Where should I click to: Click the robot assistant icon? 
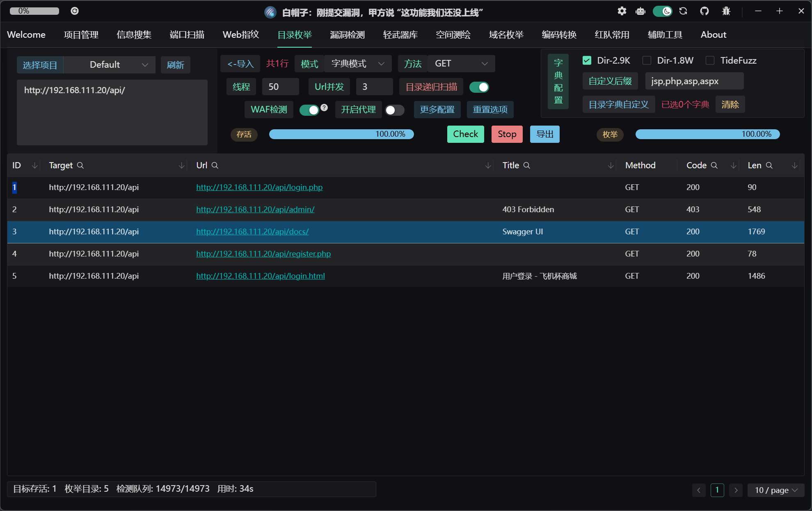click(640, 11)
